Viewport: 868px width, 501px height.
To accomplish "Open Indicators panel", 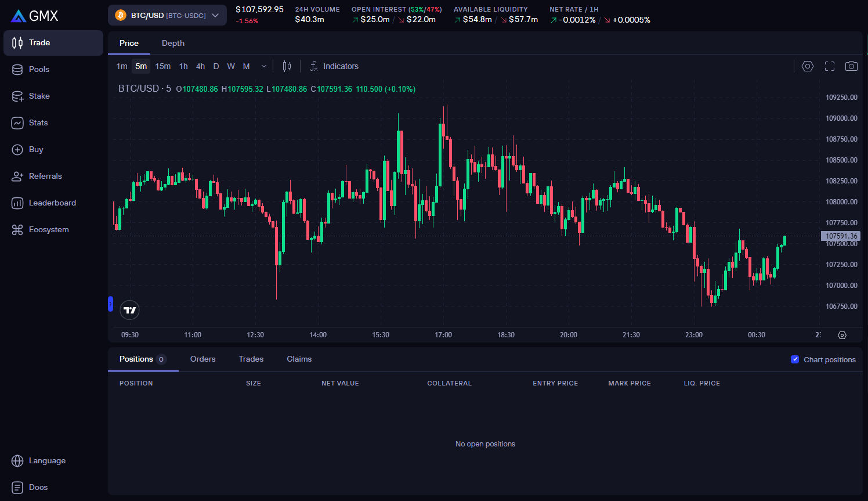I will point(334,66).
